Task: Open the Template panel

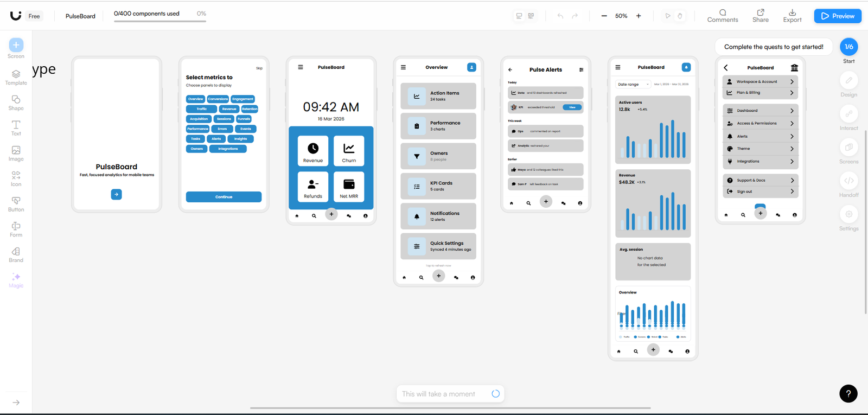Action: (x=16, y=78)
